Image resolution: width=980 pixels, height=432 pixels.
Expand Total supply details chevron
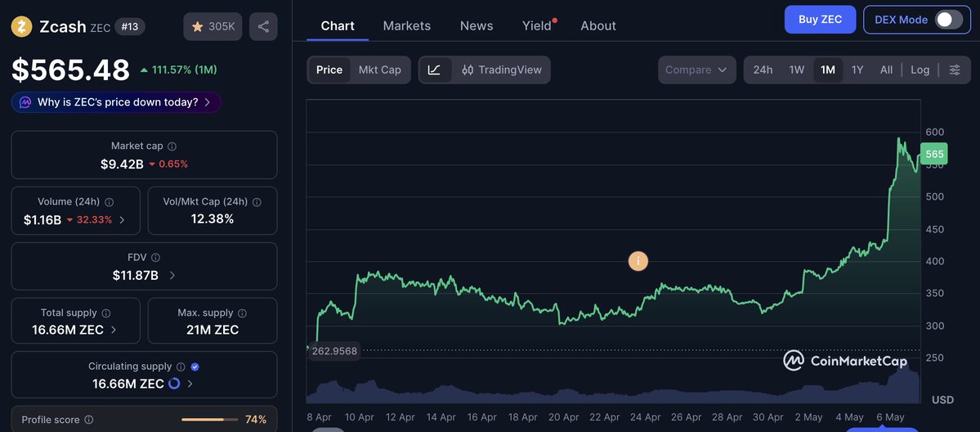pyautogui.click(x=113, y=330)
